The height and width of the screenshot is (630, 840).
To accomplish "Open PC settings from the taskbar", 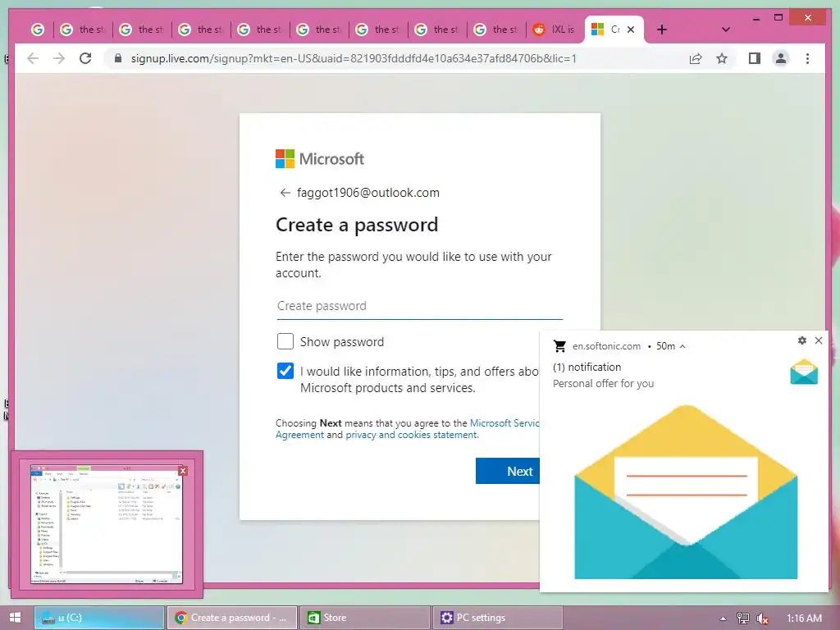I will pos(498,618).
